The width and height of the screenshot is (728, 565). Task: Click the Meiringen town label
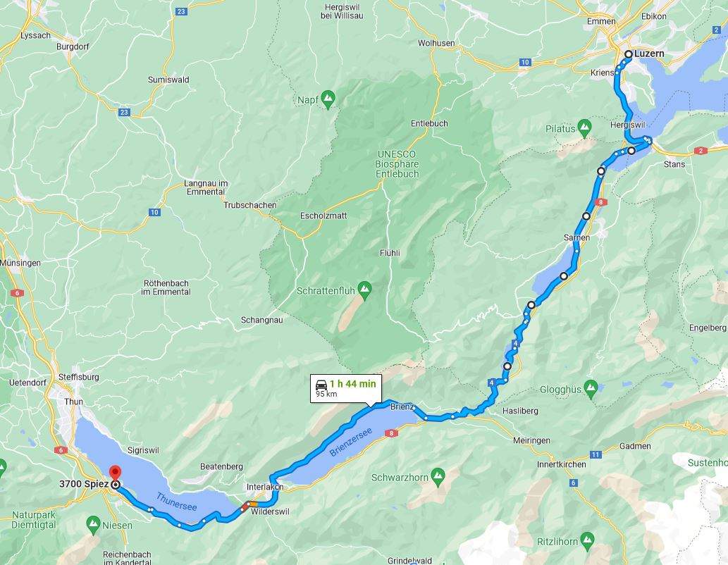pyautogui.click(x=531, y=440)
